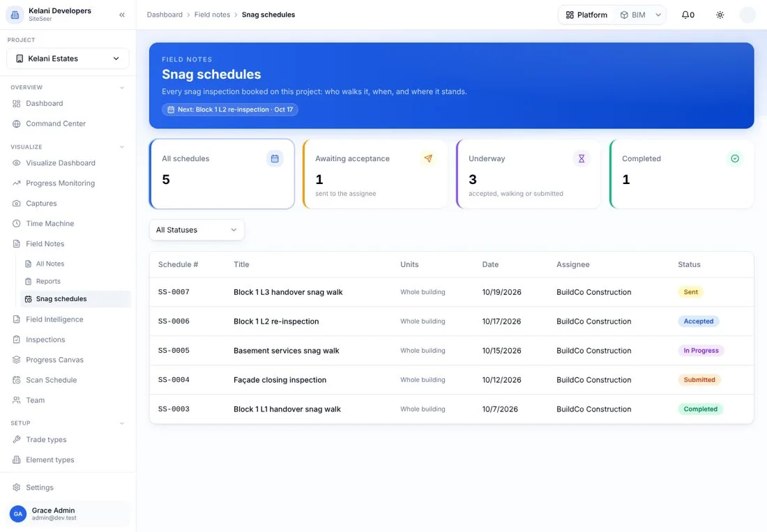The width and height of the screenshot is (767, 532).
Task: Click the hourglass icon on Underway card
Action: 582,158
